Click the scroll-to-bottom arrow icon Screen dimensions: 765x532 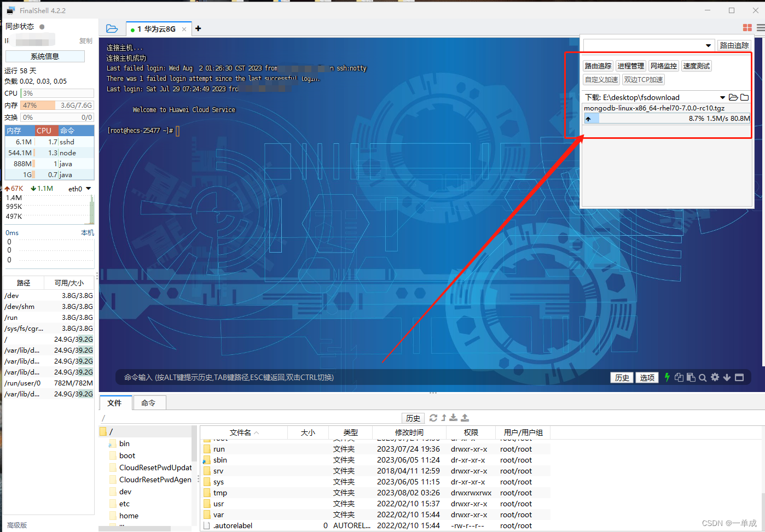727,377
